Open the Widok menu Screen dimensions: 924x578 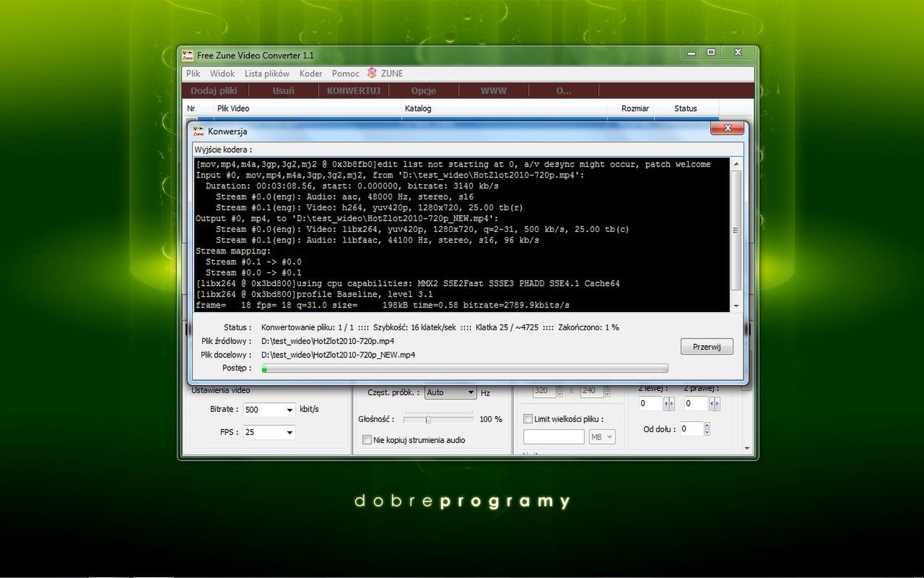point(222,74)
